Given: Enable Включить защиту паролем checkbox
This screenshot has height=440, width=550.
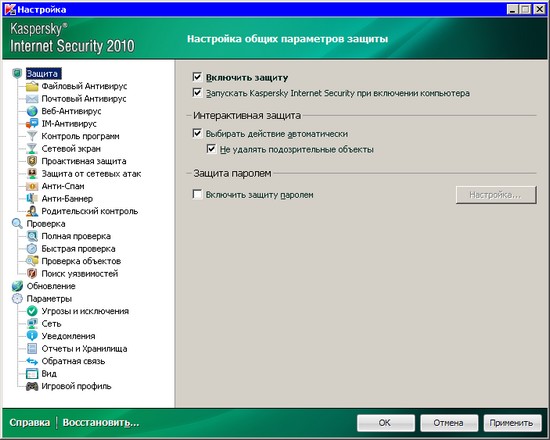Looking at the screenshot, I should (x=197, y=194).
